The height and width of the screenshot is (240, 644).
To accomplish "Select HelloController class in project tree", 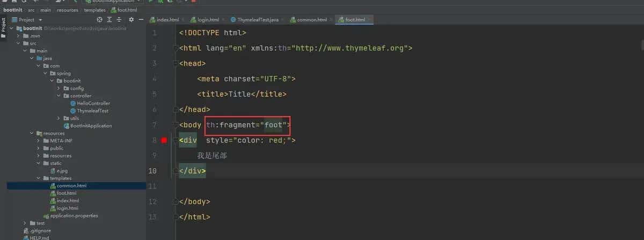I will [x=90, y=103].
